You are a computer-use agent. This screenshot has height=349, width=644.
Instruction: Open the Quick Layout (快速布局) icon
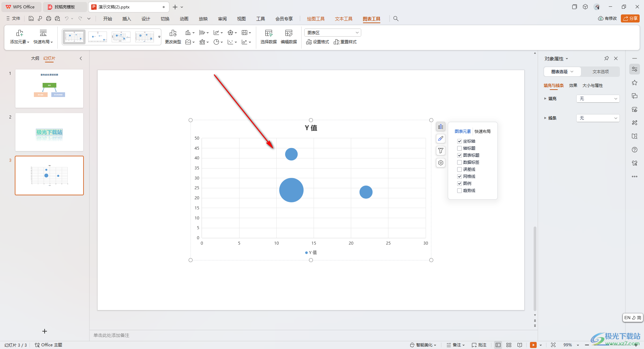coord(43,33)
